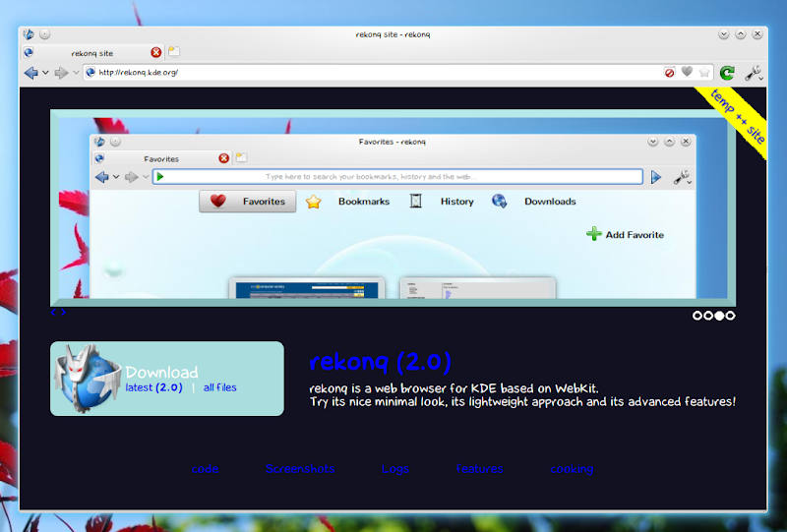Click the rekonq robot mascot logo
This screenshot has height=532, width=787.
click(x=88, y=379)
